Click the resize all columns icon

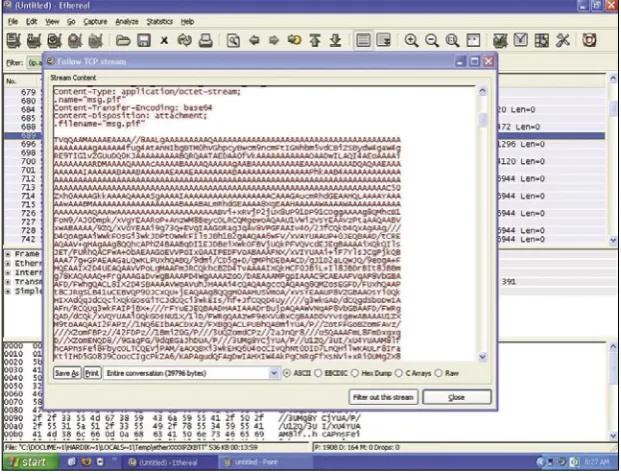click(x=473, y=40)
